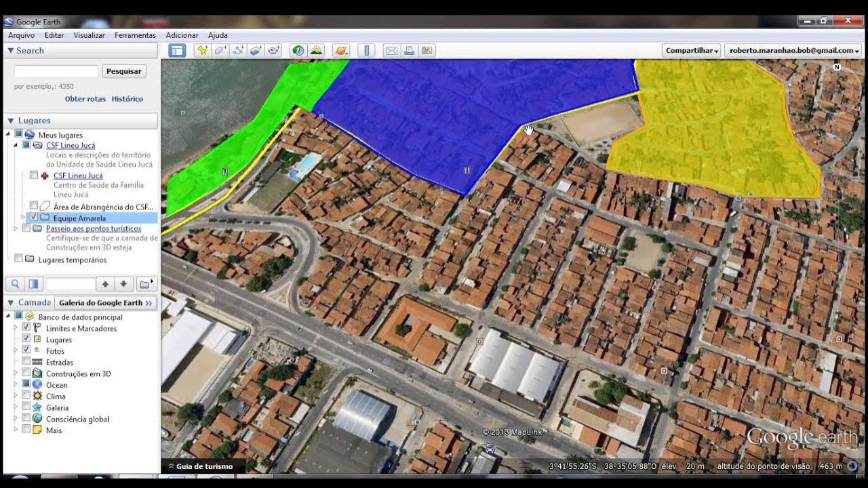Expand Passeio aos pontos turísticos arrow
The width and height of the screenshot is (868, 488).
(16, 228)
